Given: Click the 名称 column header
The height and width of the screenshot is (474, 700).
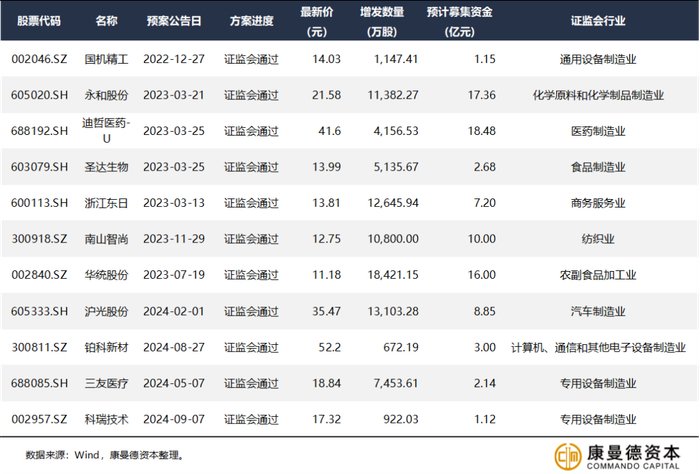Looking at the screenshot, I should [x=106, y=21].
